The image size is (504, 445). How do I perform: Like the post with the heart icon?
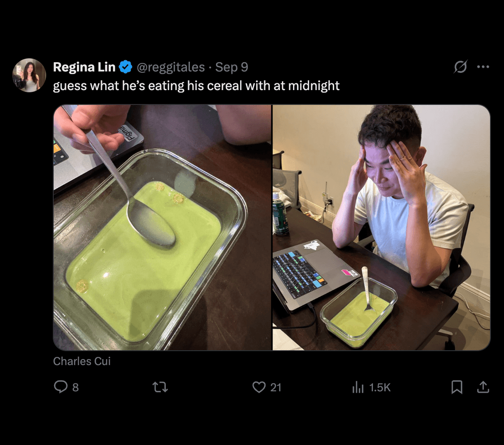click(x=259, y=387)
